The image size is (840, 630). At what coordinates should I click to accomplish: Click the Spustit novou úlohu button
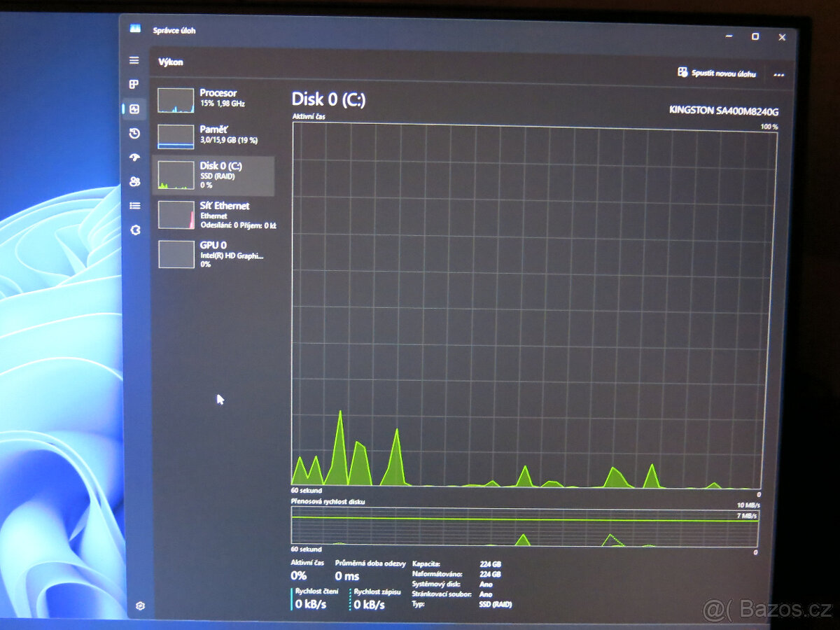point(717,73)
